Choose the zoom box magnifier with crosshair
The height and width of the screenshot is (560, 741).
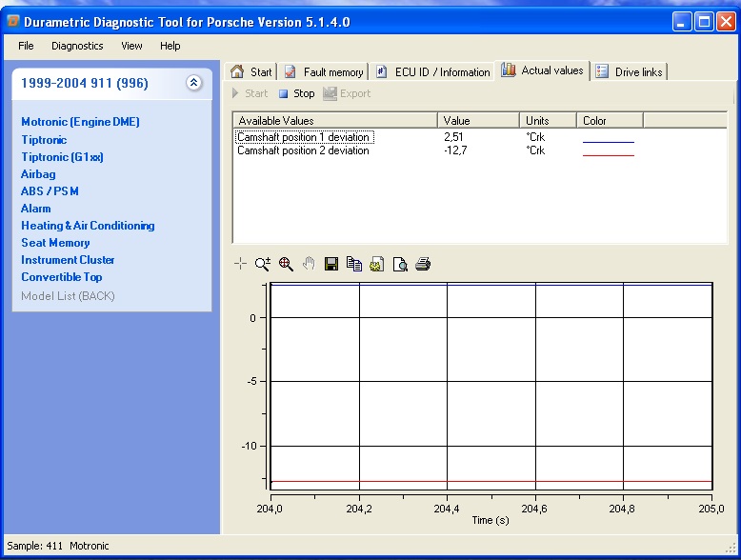coord(286,264)
